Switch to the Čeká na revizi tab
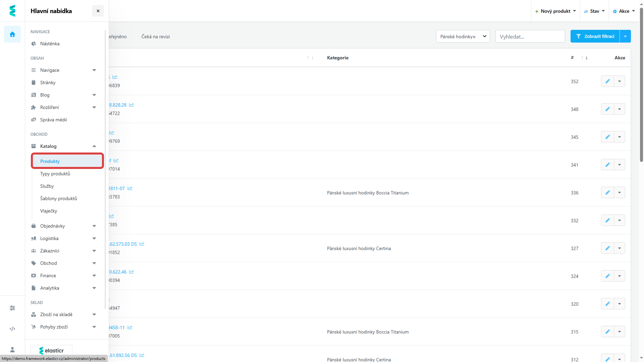 (156, 37)
